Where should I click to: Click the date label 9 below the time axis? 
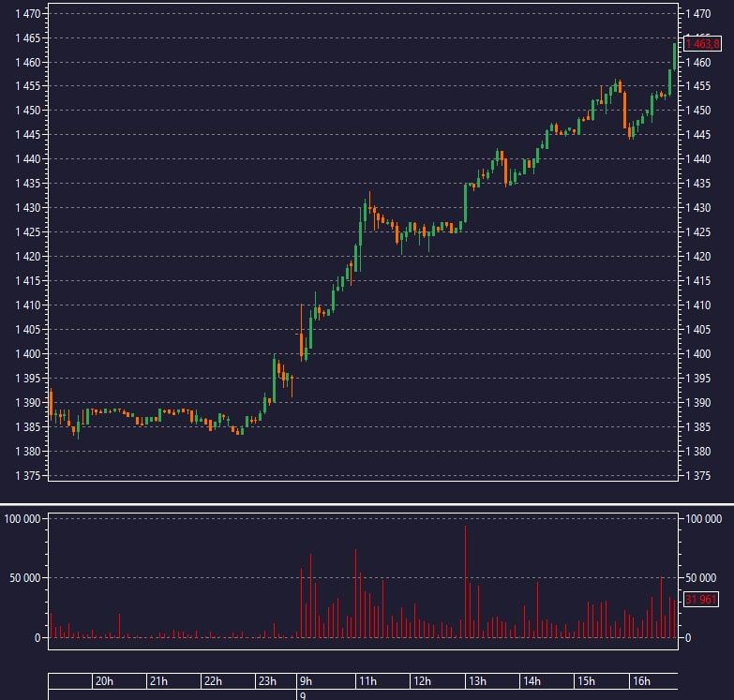point(303,695)
